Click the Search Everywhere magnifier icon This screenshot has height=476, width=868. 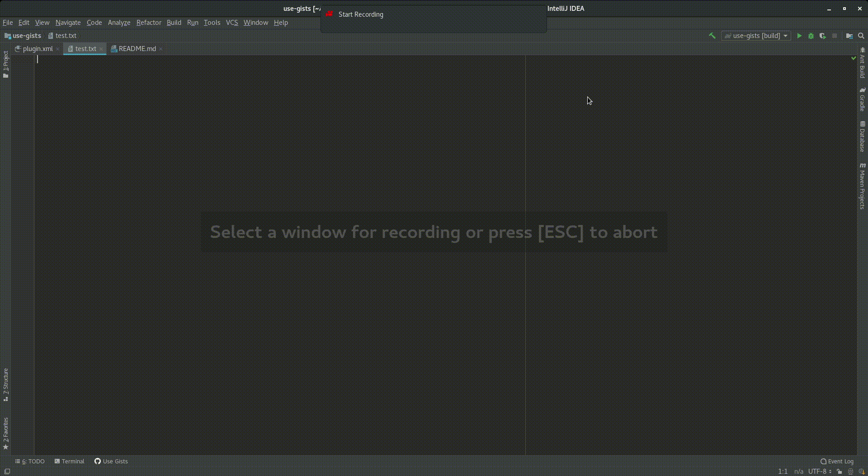[861, 36]
